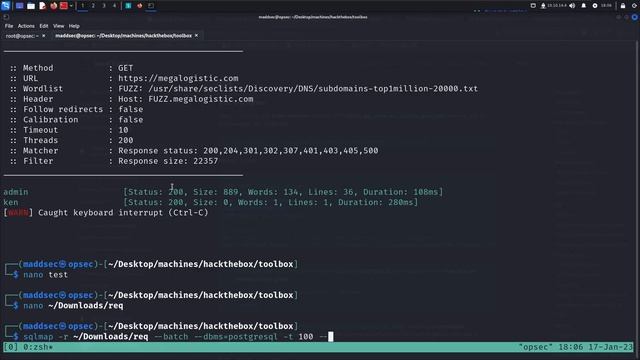Click the URL https://megalogistic.com text

point(178,78)
